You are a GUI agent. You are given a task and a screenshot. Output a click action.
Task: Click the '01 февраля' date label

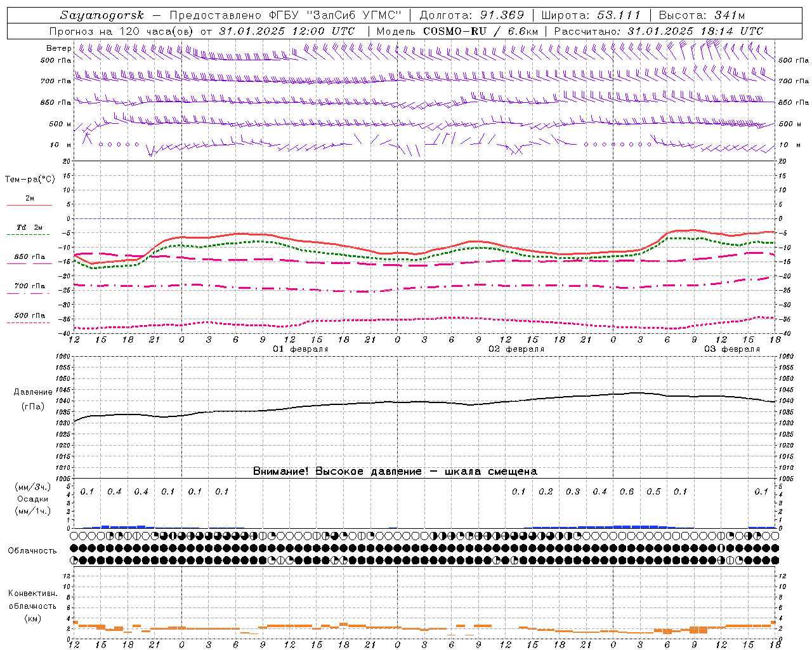[x=301, y=349]
